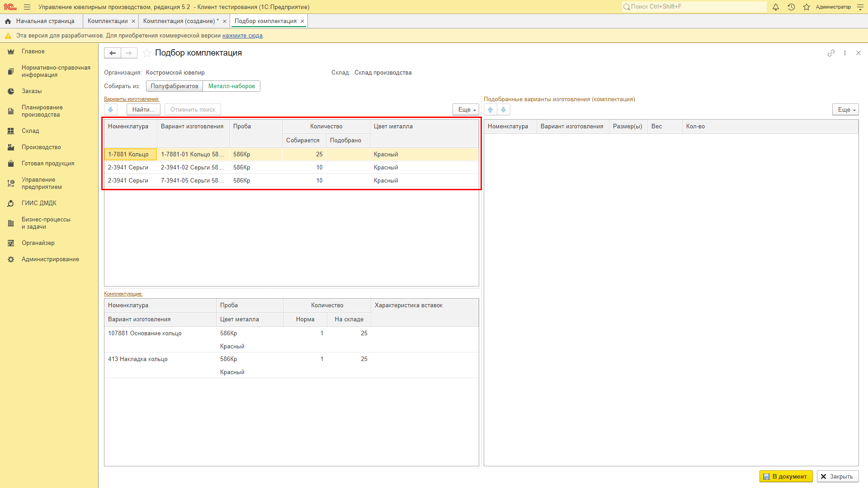This screenshot has width=868, height=488.
Task: Go back with the left arrow button
Action: pyautogui.click(x=113, y=53)
